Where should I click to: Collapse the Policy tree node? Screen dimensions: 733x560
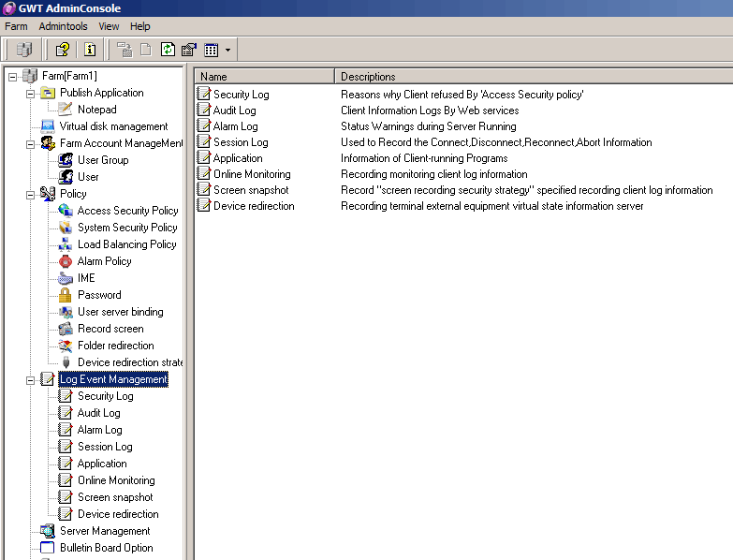click(x=30, y=194)
